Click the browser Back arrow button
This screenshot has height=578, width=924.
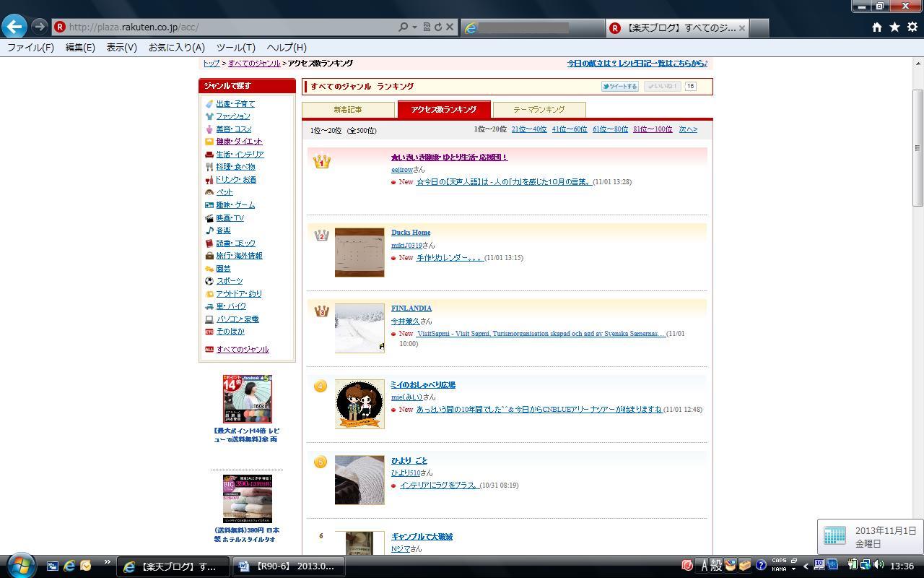pyautogui.click(x=14, y=27)
